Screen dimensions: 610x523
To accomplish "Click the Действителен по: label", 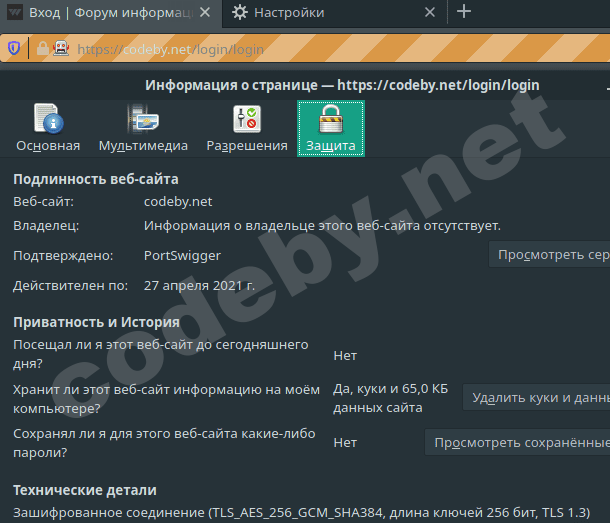I will pyautogui.click(x=70, y=286).
